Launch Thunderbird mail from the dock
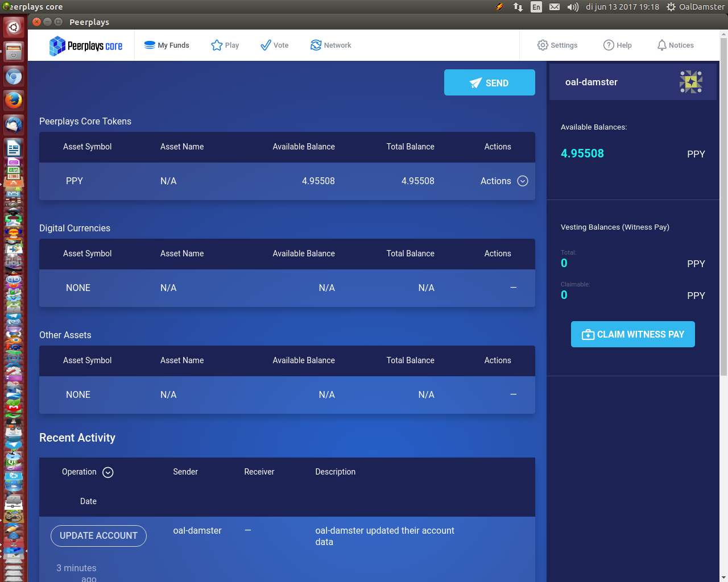The image size is (728, 582). coord(14,124)
